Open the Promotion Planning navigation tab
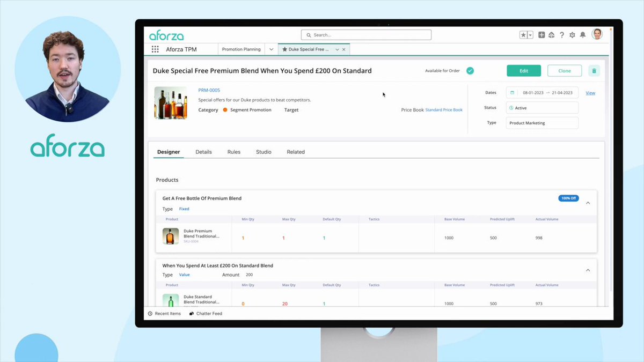Image resolution: width=644 pixels, height=362 pixels. (241, 49)
